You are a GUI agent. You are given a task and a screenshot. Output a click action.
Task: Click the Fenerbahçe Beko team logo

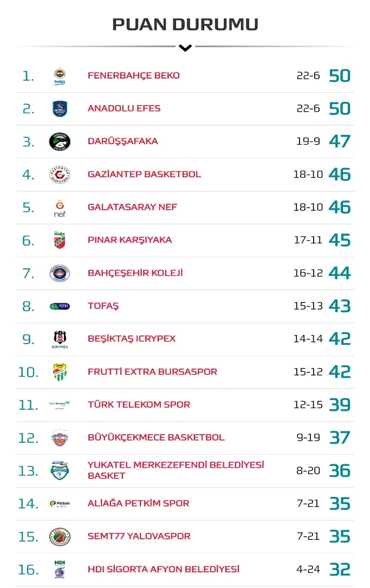(60, 76)
